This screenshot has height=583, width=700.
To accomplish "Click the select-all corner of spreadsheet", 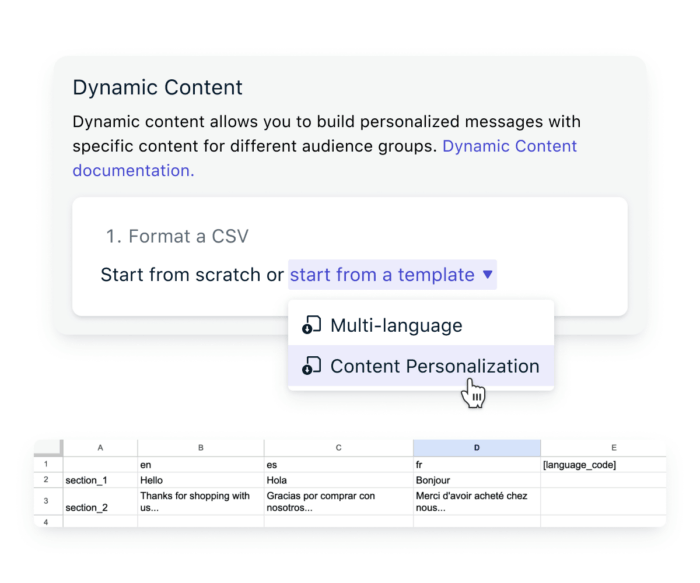I will point(48,448).
